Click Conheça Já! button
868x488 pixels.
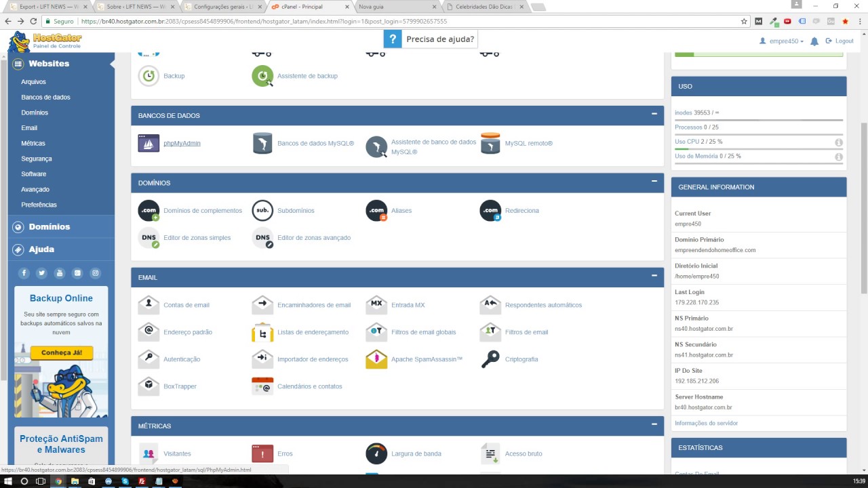(x=62, y=353)
